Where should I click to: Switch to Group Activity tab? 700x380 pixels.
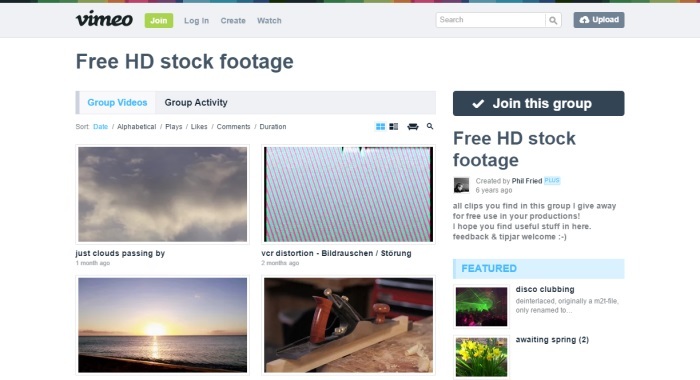coord(196,103)
